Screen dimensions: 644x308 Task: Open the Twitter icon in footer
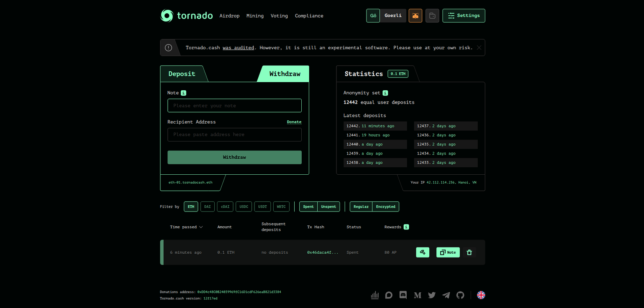coord(432,295)
